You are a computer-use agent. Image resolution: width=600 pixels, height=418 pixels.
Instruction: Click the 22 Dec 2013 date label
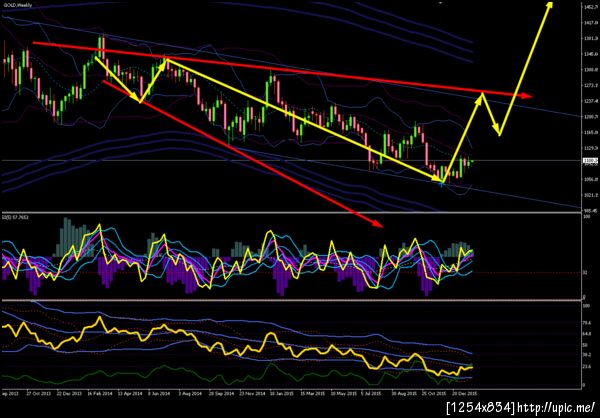68,393
